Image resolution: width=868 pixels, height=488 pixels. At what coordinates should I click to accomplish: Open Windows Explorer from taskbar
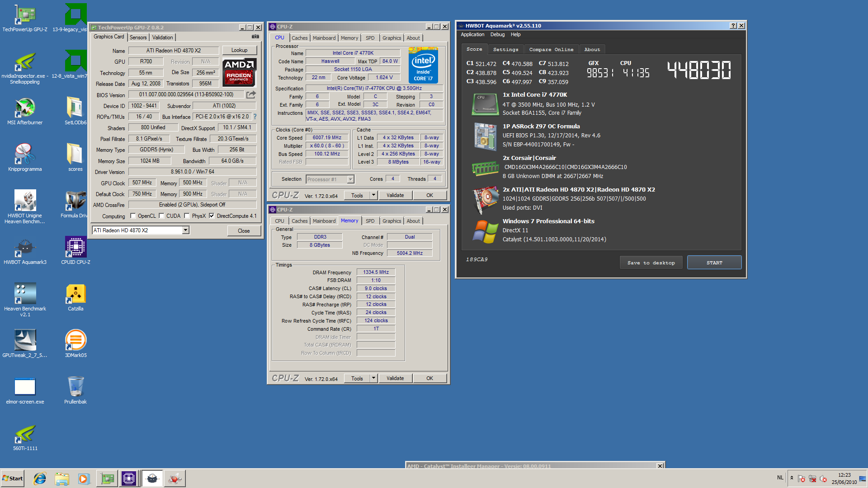coord(62,479)
